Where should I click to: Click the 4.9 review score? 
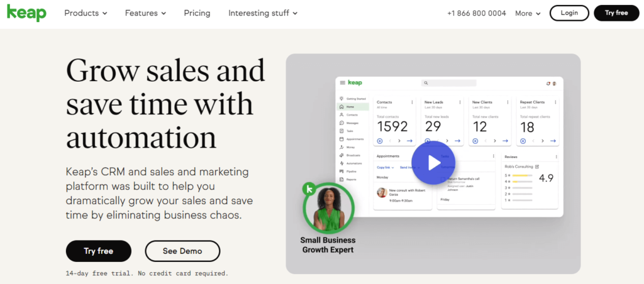[547, 178]
